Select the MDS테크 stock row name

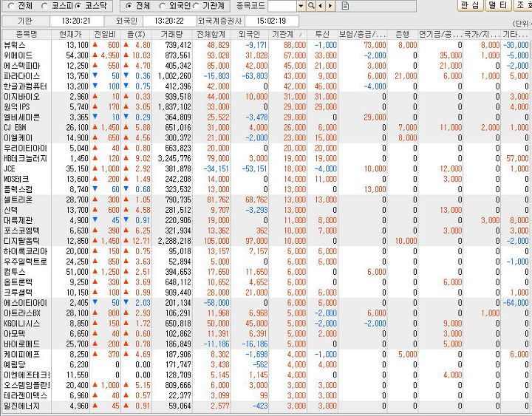pos(16,179)
